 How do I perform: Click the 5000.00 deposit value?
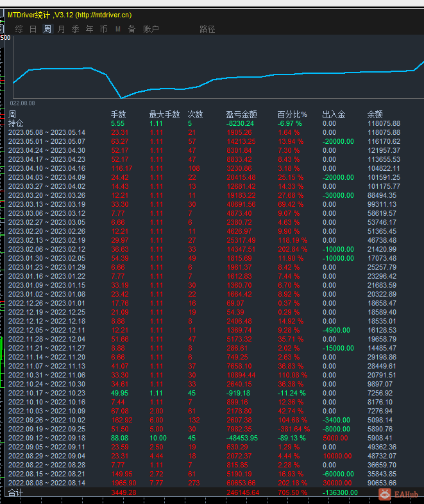335,439
